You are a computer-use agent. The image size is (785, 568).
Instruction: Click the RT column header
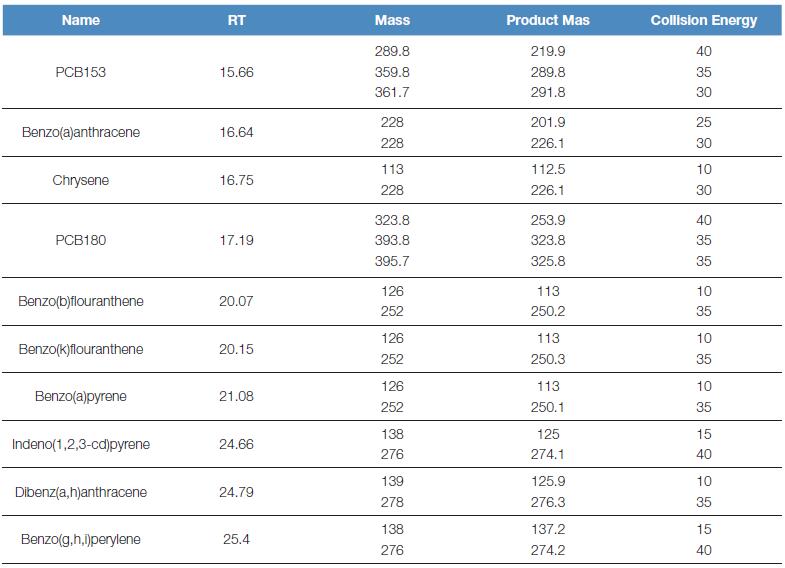click(x=236, y=20)
